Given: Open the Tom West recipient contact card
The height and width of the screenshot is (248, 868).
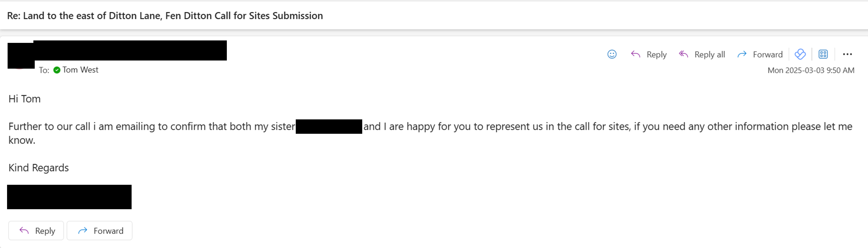Looking at the screenshot, I should (x=80, y=70).
